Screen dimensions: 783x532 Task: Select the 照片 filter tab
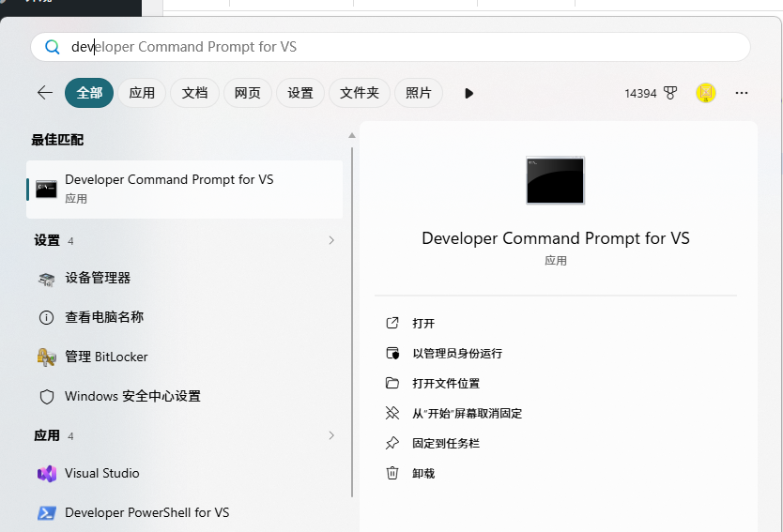tap(419, 93)
